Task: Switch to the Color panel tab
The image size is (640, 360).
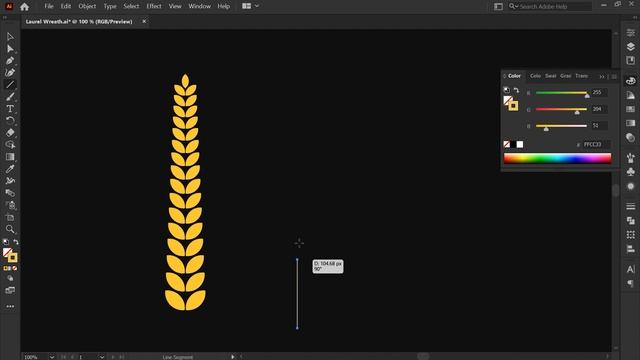Action: coord(514,76)
